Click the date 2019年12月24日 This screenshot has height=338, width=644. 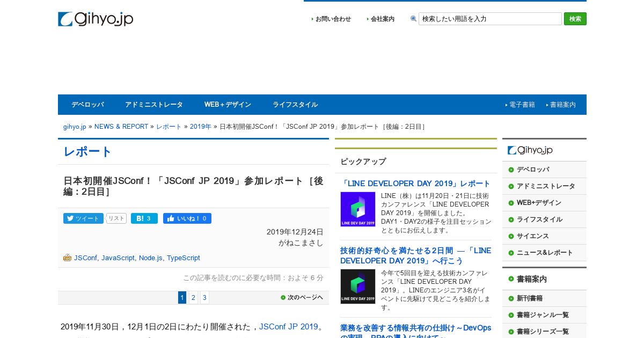pyautogui.click(x=295, y=232)
